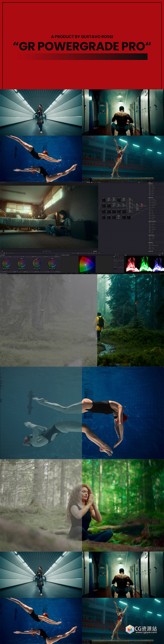Click the 'HSL Keyer' effect name
Image resolution: width=164 pixels, height=644 pixels.
pos(153,248)
